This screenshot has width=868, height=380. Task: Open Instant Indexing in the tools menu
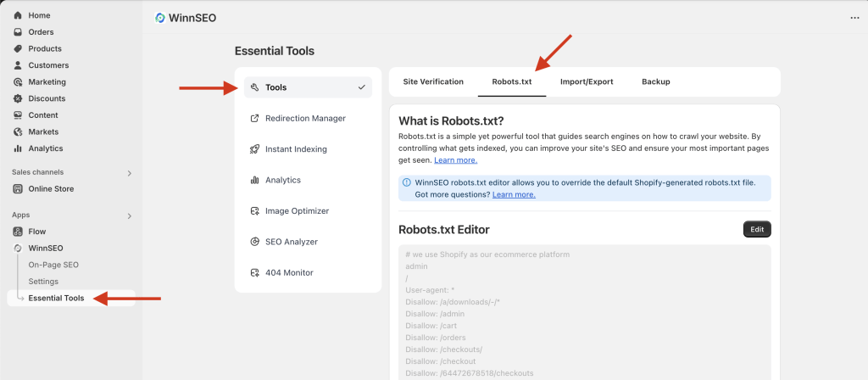pyautogui.click(x=309, y=149)
